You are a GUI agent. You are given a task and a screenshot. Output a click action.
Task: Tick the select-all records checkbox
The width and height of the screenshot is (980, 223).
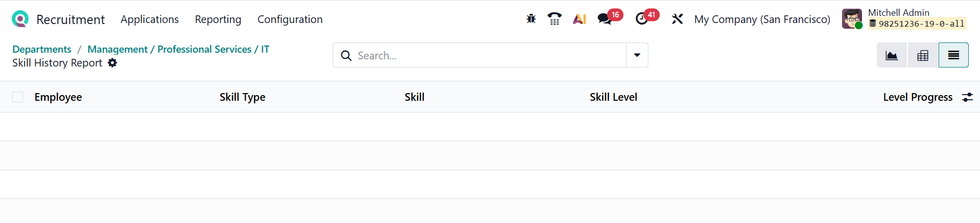click(x=18, y=97)
